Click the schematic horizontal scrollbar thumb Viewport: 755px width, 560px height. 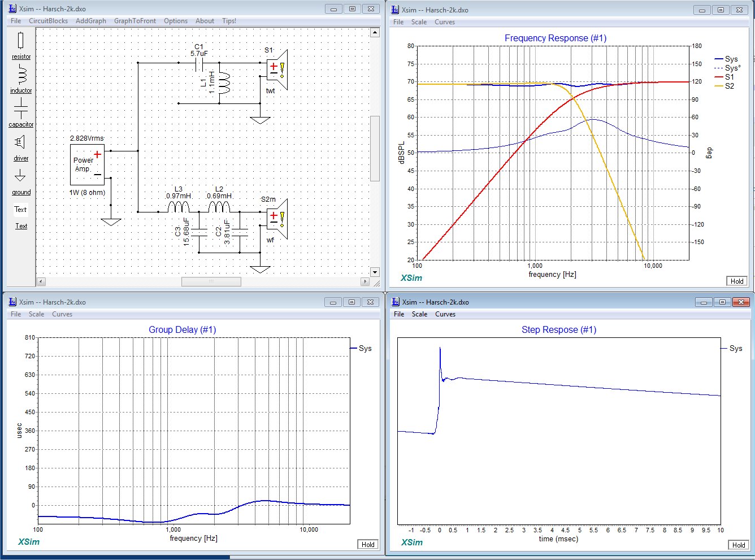pos(211,281)
